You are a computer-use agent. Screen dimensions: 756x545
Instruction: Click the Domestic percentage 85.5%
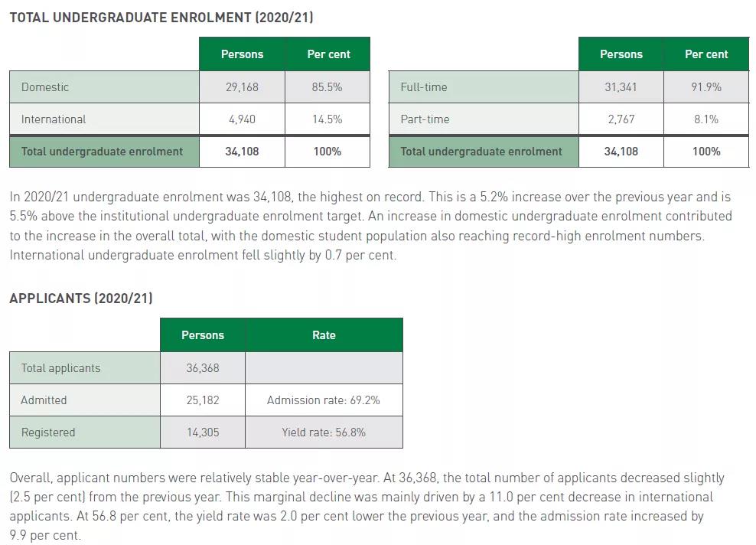327,87
